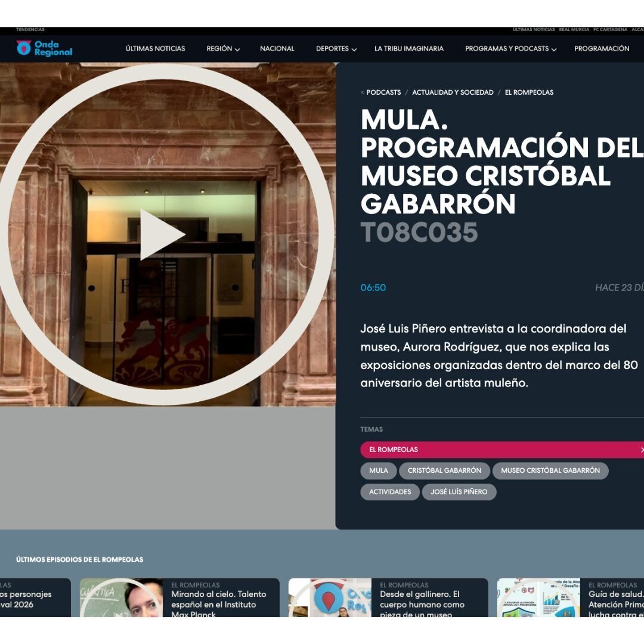Image resolution: width=644 pixels, height=644 pixels.
Task: Click the José Luís Piñero tag
Action: [x=459, y=492]
